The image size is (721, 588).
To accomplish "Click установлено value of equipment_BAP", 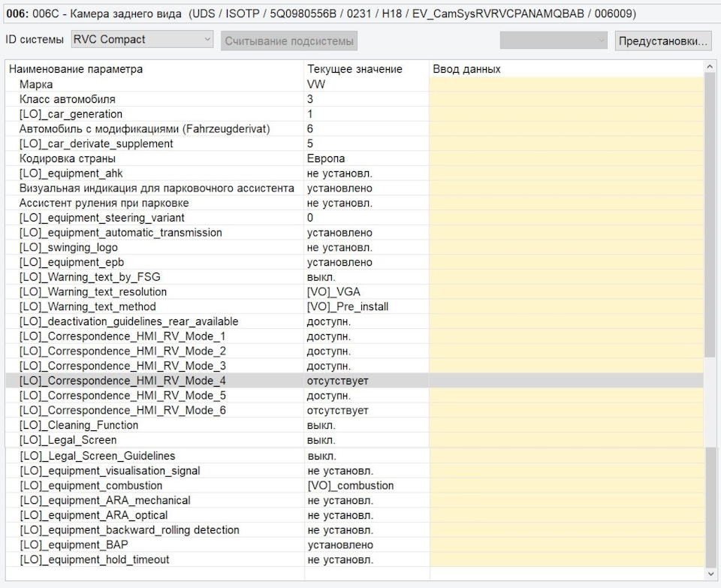I will coord(340,544).
